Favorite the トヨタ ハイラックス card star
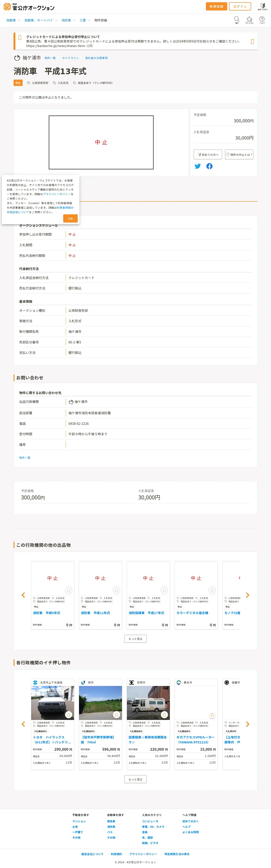The image size is (271, 868). (69, 715)
